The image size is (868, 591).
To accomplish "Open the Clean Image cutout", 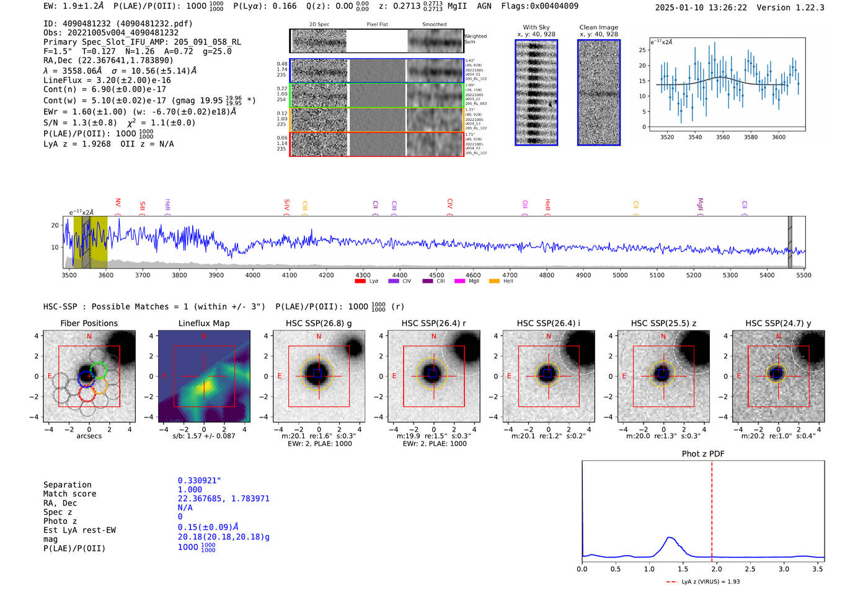I will [599, 92].
